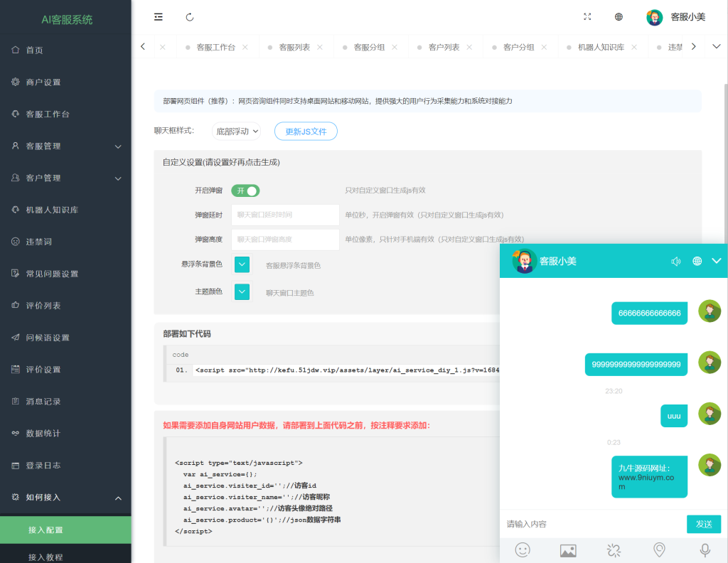Click the 弹窗延时 input field
The width and height of the screenshot is (728, 563).
[x=285, y=215]
